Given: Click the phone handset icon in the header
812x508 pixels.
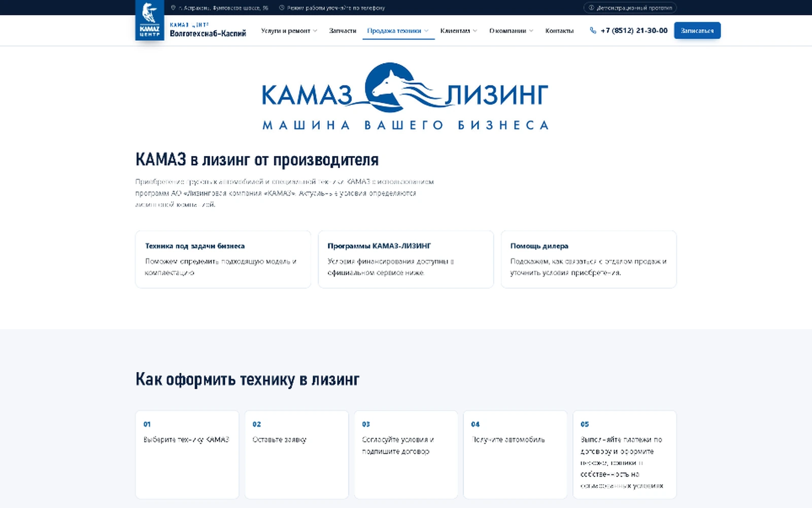Looking at the screenshot, I should (593, 30).
